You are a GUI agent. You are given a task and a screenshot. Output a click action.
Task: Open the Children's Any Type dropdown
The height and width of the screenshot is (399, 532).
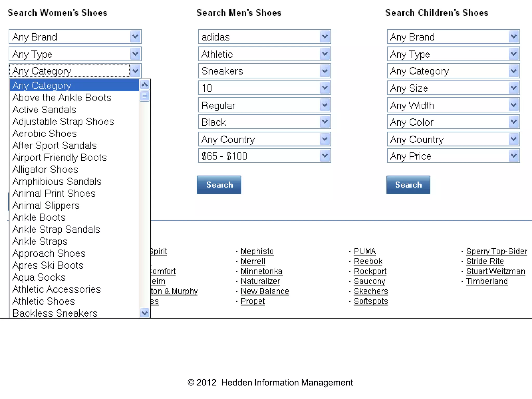pos(453,54)
